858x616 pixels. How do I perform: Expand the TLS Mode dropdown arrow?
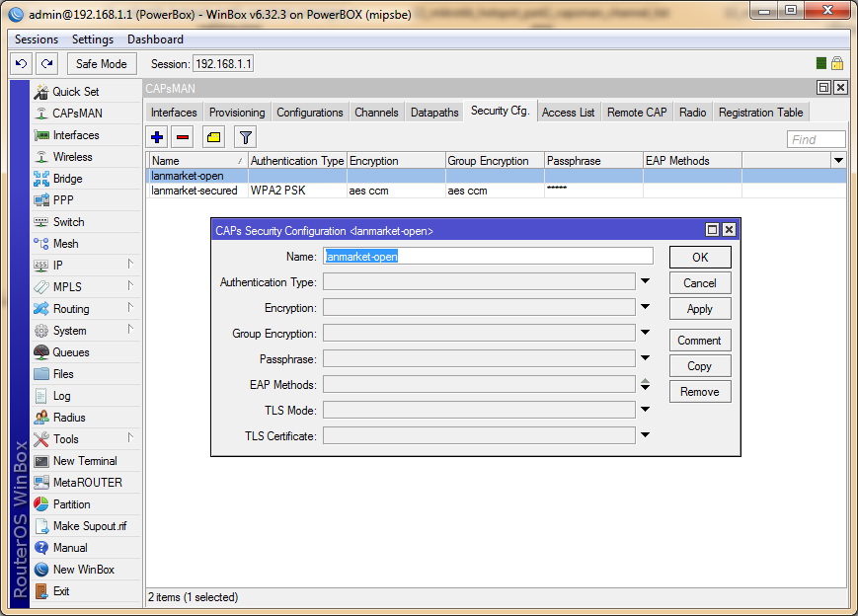pos(645,410)
